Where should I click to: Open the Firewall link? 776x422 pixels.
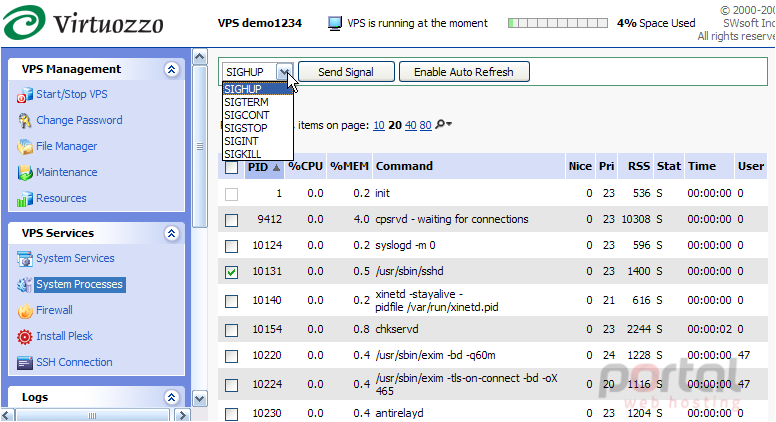(x=54, y=310)
